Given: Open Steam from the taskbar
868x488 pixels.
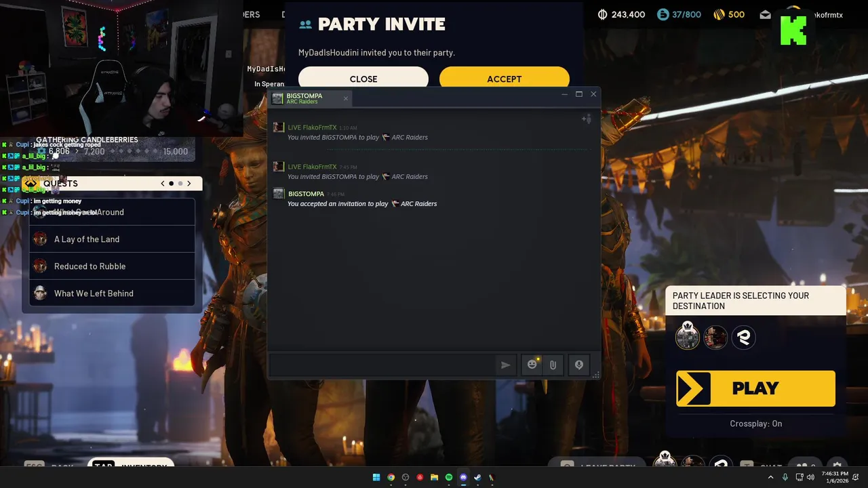Looking at the screenshot, I should click(x=477, y=477).
